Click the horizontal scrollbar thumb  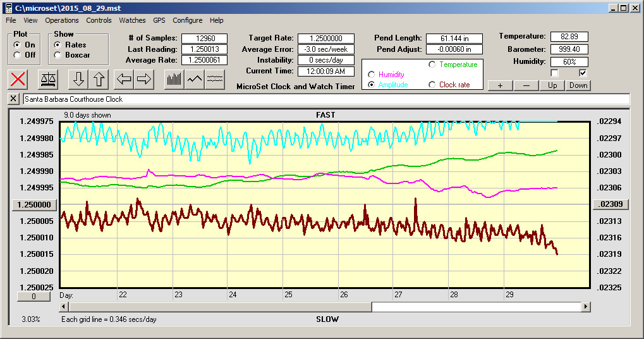(x=220, y=307)
